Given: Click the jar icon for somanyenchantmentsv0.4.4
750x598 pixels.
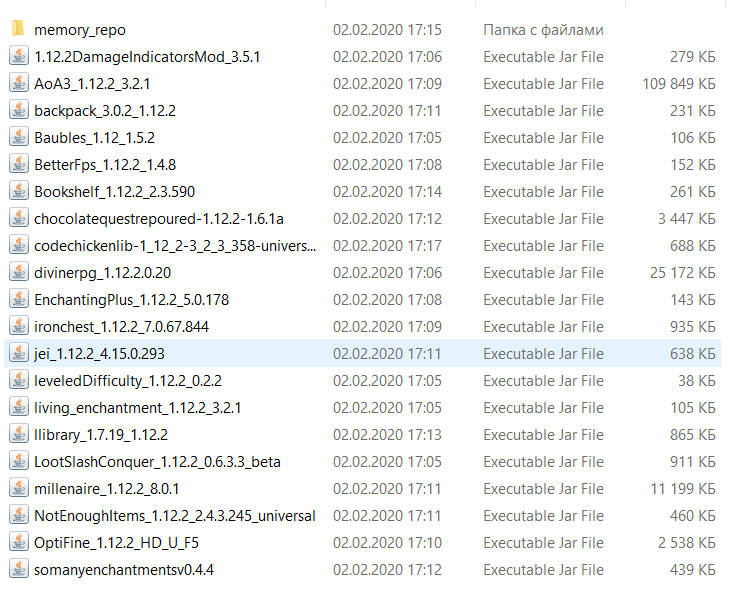Looking at the screenshot, I should tap(19, 569).
